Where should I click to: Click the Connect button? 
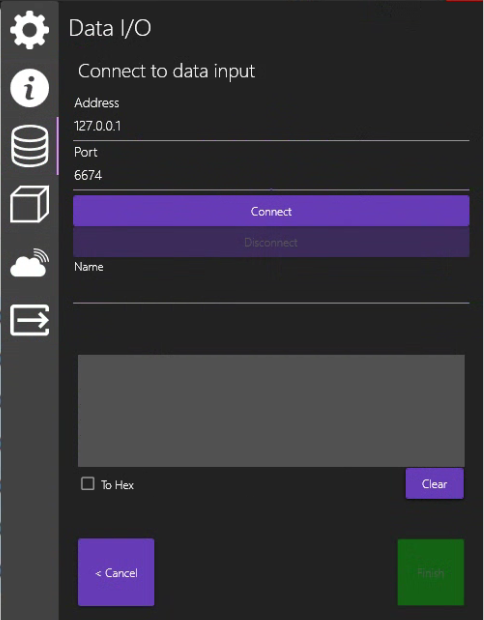tap(271, 211)
